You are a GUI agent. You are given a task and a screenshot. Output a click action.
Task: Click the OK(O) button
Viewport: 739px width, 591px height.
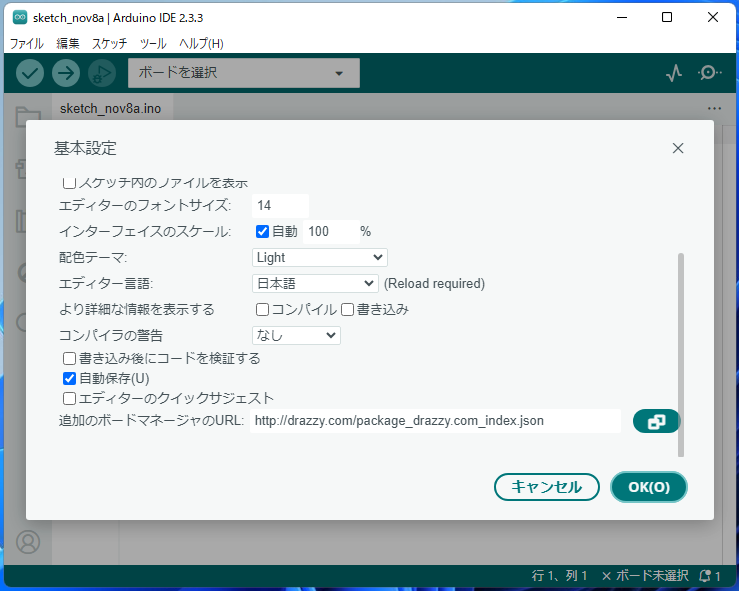[649, 487]
